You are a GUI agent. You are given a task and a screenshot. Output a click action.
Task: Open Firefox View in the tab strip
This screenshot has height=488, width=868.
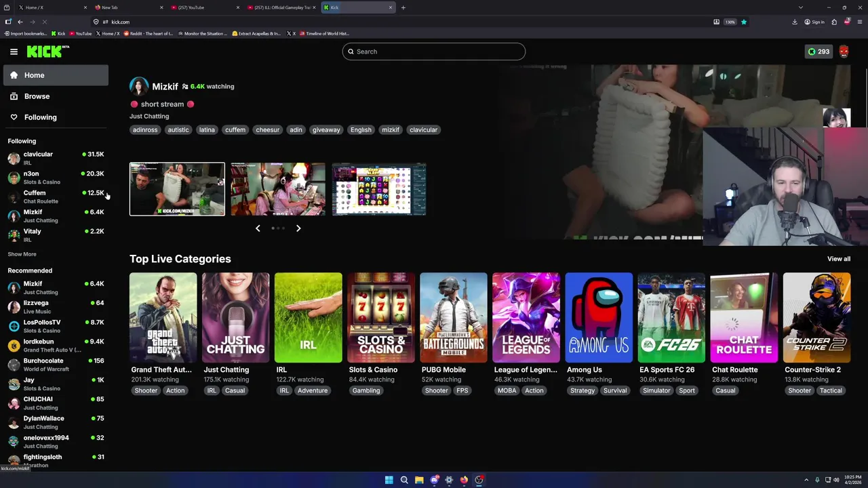coord(7,7)
